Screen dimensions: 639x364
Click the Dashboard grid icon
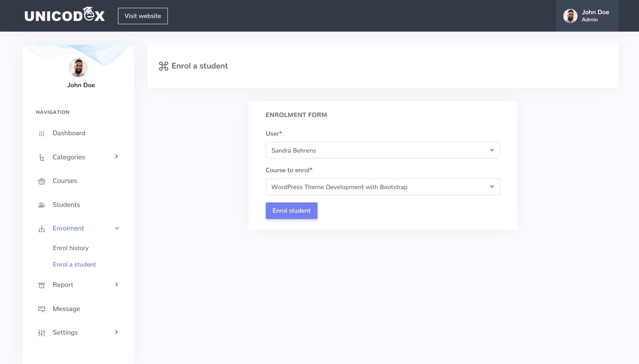point(41,134)
